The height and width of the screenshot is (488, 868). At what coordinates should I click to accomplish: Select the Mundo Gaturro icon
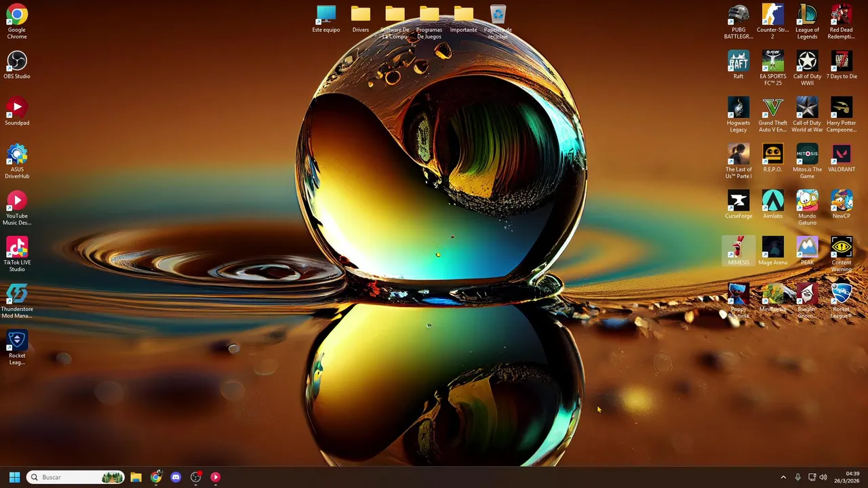click(807, 208)
